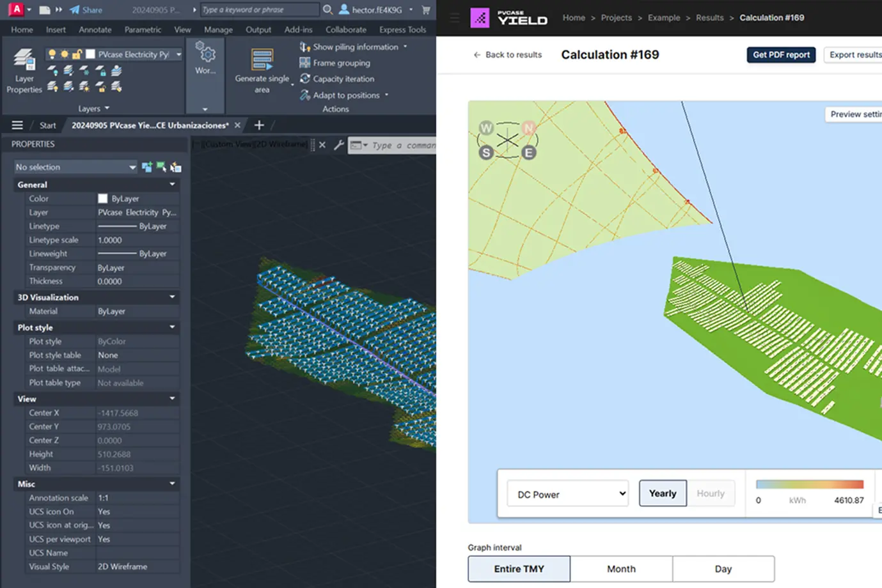Click the PVcase Yield logo
Screen dimensions: 882x588
(508, 17)
